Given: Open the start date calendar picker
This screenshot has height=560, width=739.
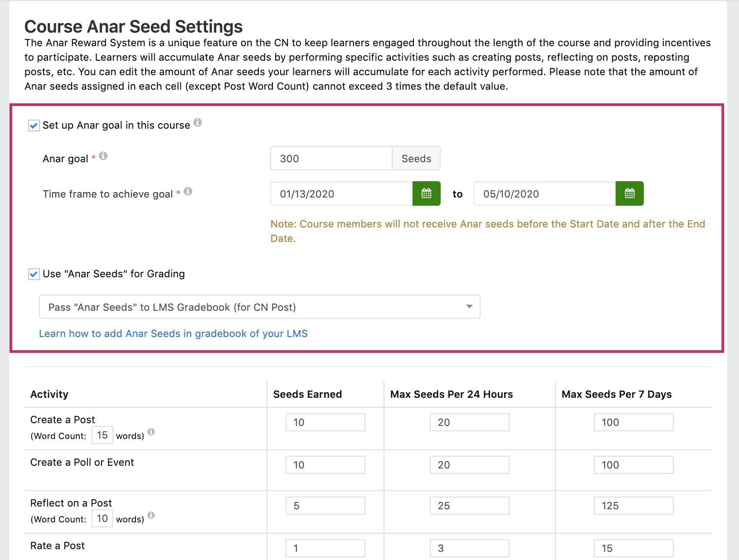Looking at the screenshot, I should click(426, 193).
